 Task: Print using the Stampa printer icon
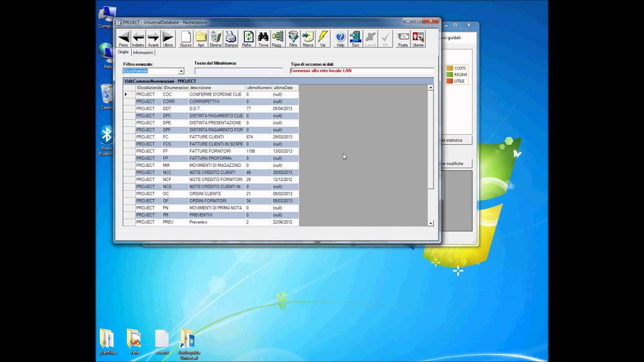click(x=230, y=39)
